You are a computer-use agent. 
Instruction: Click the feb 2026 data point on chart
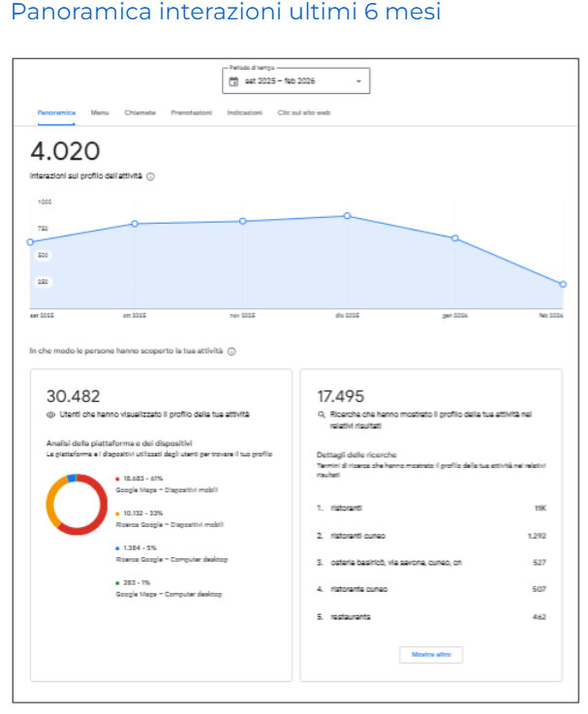[563, 284]
